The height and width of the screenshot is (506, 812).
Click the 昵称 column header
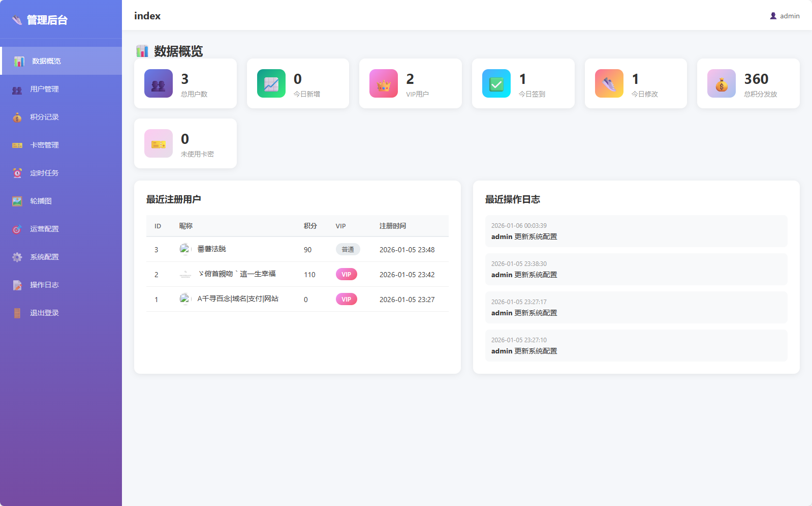186,226
